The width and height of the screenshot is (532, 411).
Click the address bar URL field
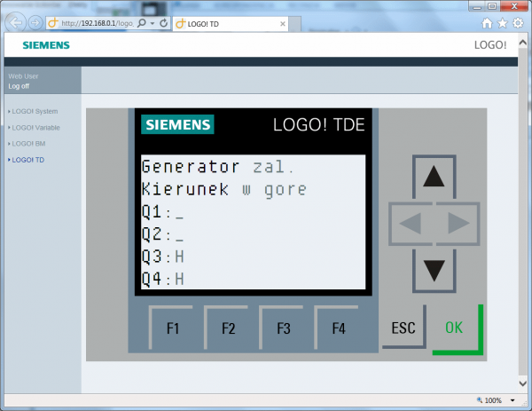tap(97, 23)
